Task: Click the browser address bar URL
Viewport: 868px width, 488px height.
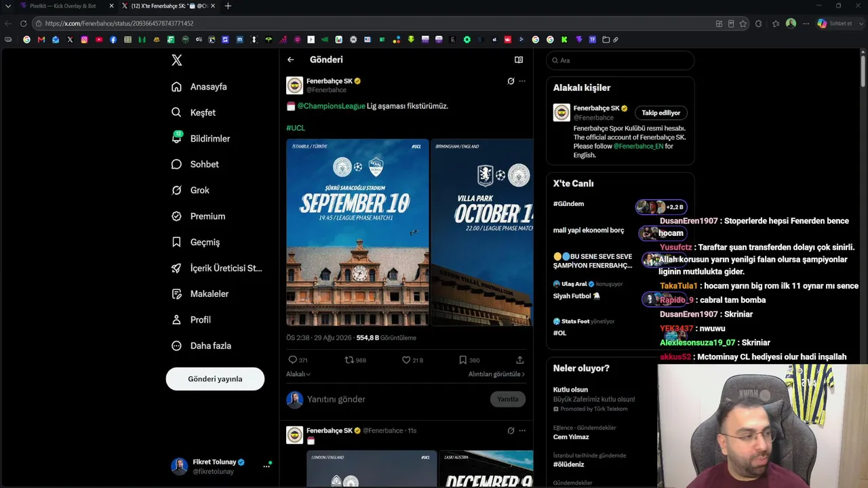Action: coord(119,23)
